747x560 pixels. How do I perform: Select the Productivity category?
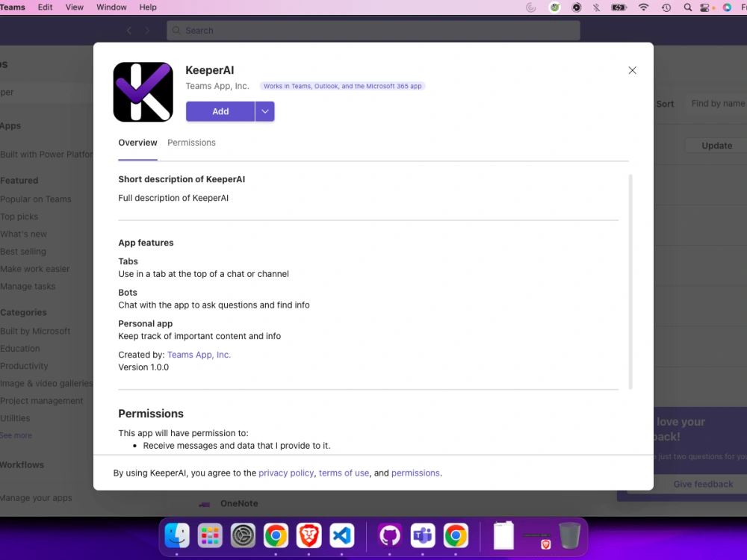pos(24,366)
